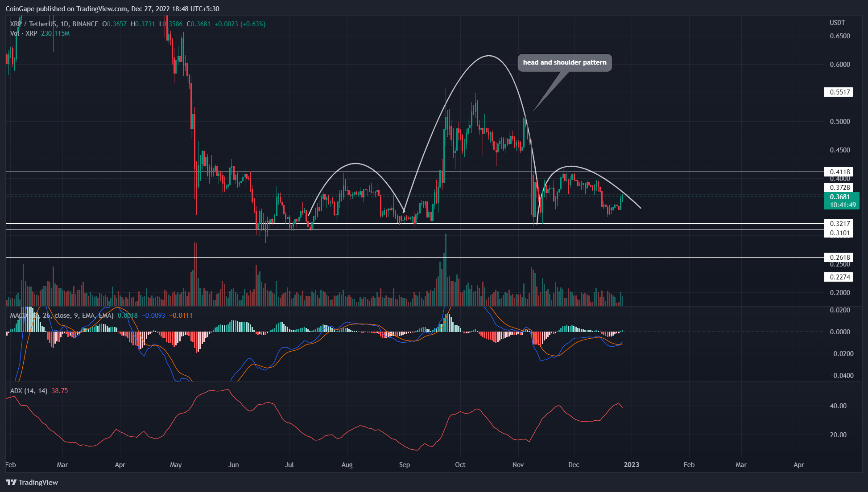Select the 0.3217 support level label
The image size is (868, 492).
tap(839, 224)
